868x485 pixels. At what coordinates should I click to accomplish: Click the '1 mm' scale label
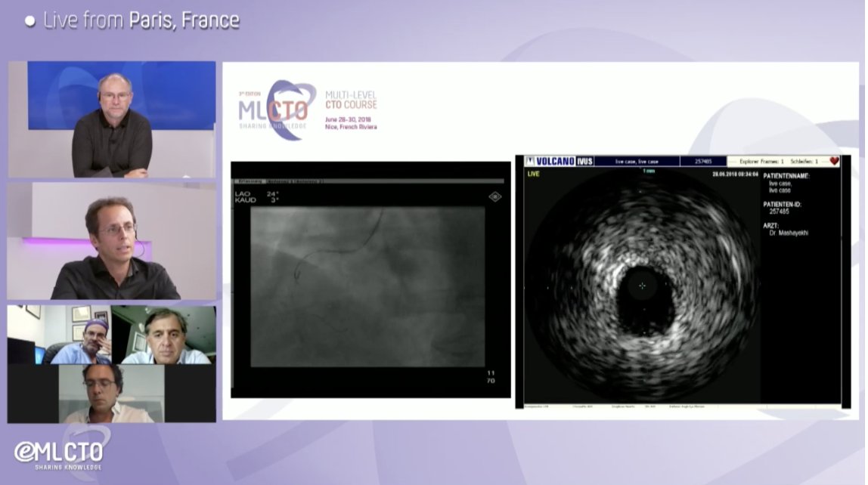(x=649, y=171)
